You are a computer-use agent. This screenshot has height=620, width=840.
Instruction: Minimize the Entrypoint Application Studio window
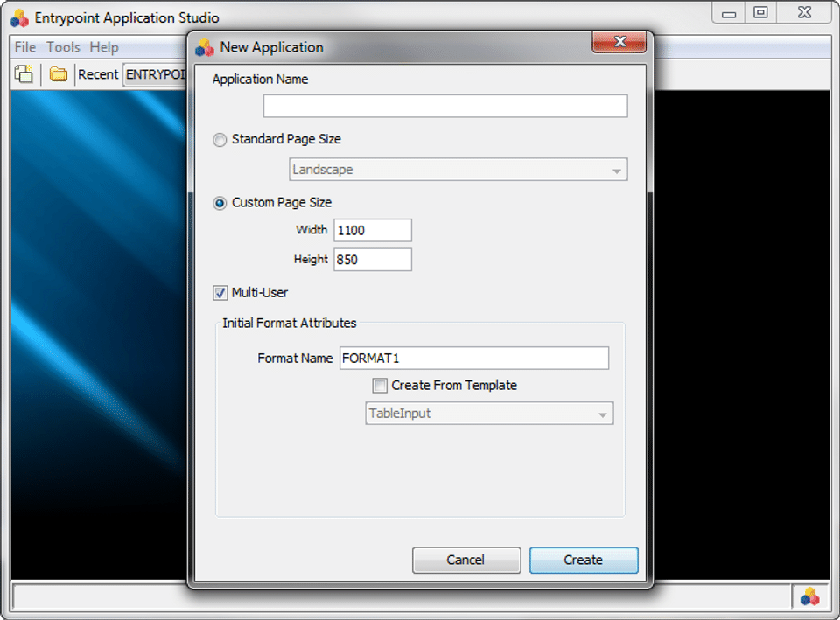coord(729,12)
